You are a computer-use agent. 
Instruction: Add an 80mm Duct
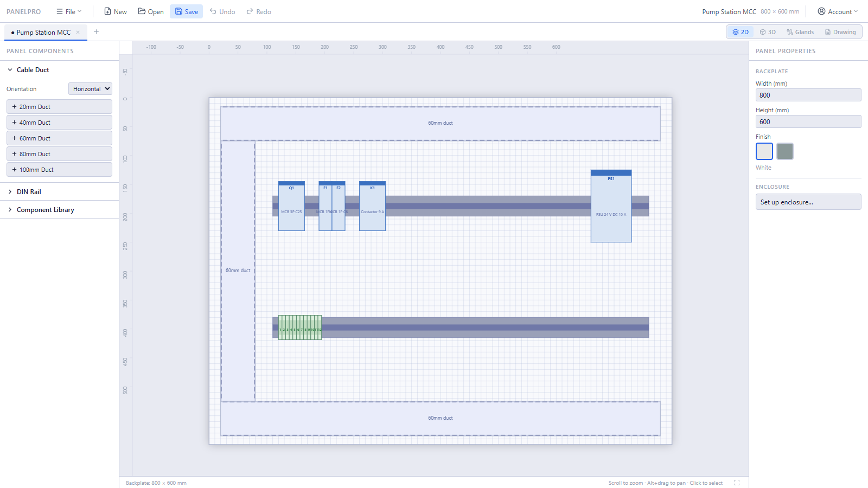(x=60, y=154)
